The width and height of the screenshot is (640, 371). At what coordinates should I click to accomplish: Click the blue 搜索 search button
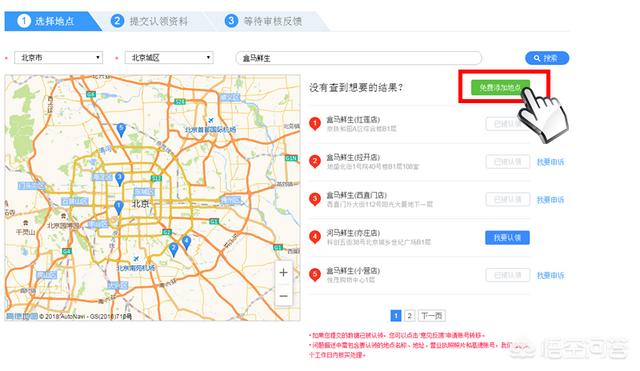pyautogui.click(x=547, y=58)
